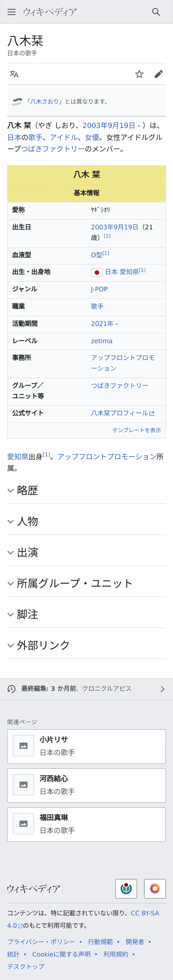173x980 pixels.
Task: Open the language selection icon
Action: [14, 74]
